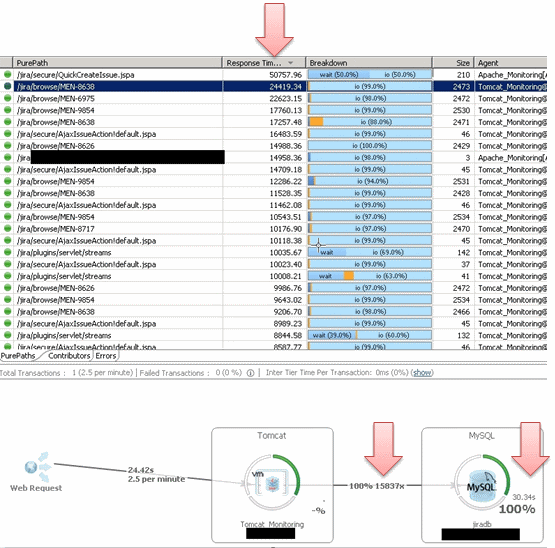555x548 pixels.
Task: Switch to the PurePaths tab
Action: (x=18, y=356)
